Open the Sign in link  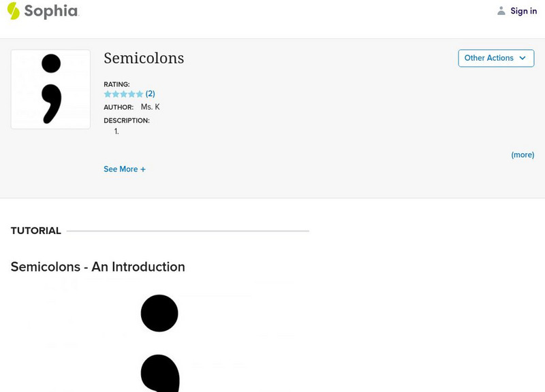(x=523, y=11)
